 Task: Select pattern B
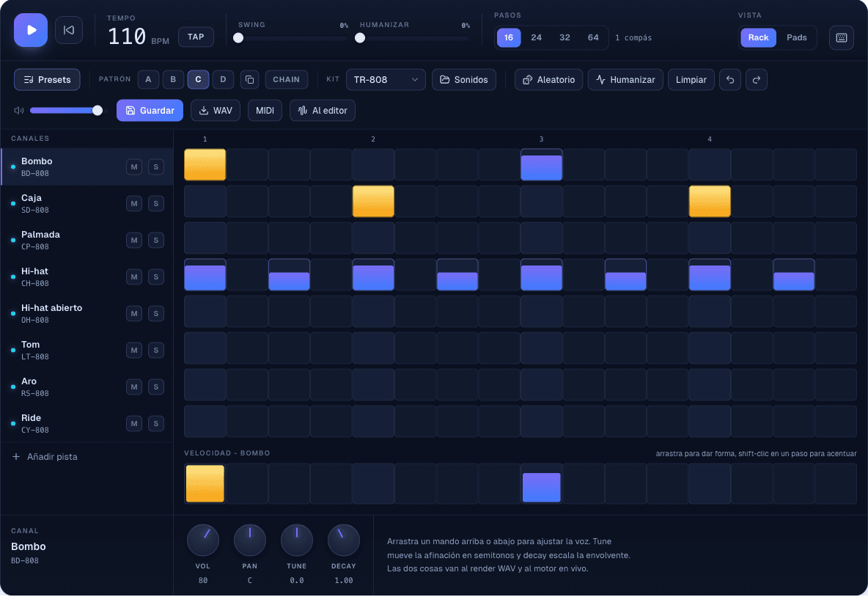point(173,80)
